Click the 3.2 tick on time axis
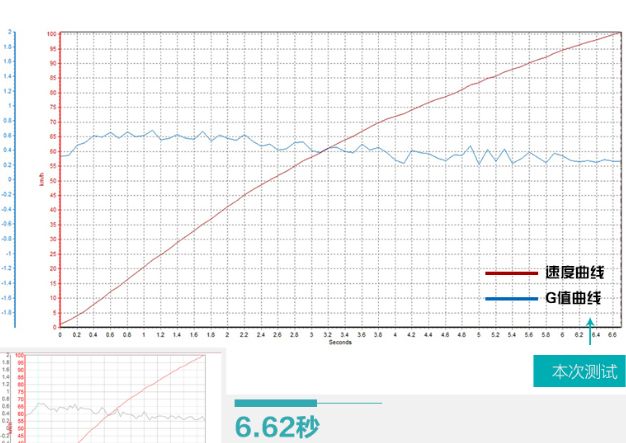 click(327, 335)
